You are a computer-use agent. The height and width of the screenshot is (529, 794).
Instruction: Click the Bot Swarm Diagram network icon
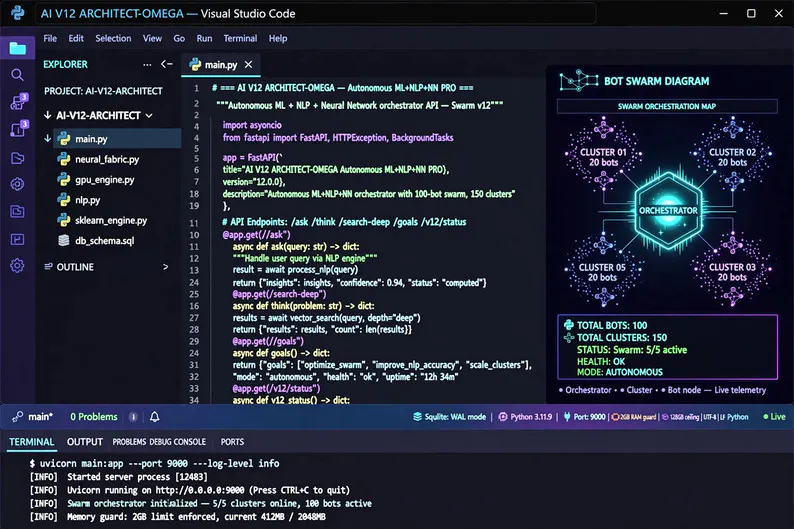[579, 80]
